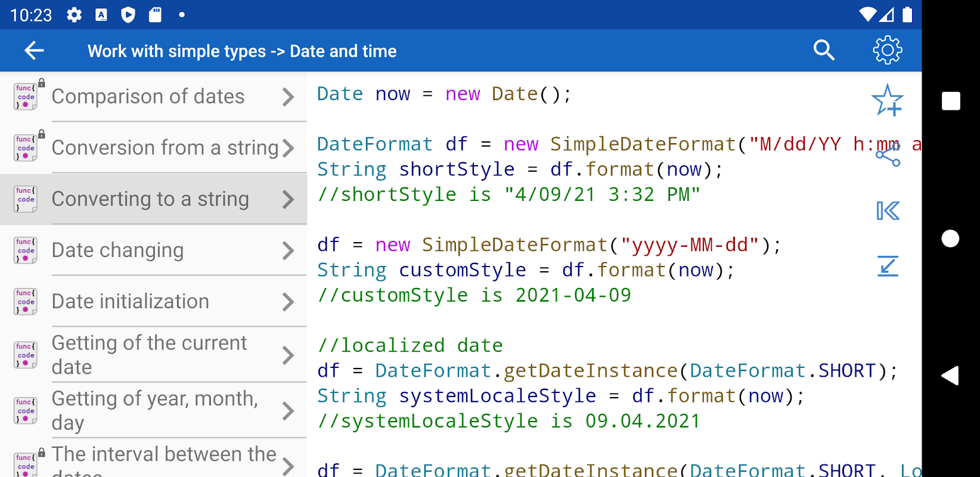Open Getting of the current date
This screenshot has width=980, height=477.
tap(149, 355)
